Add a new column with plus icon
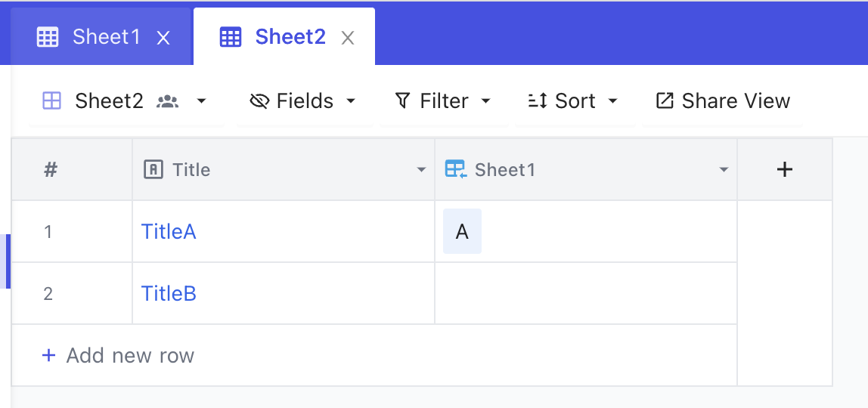Viewport: 868px width, 408px height. pyautogui.click(x=784, y=169)
